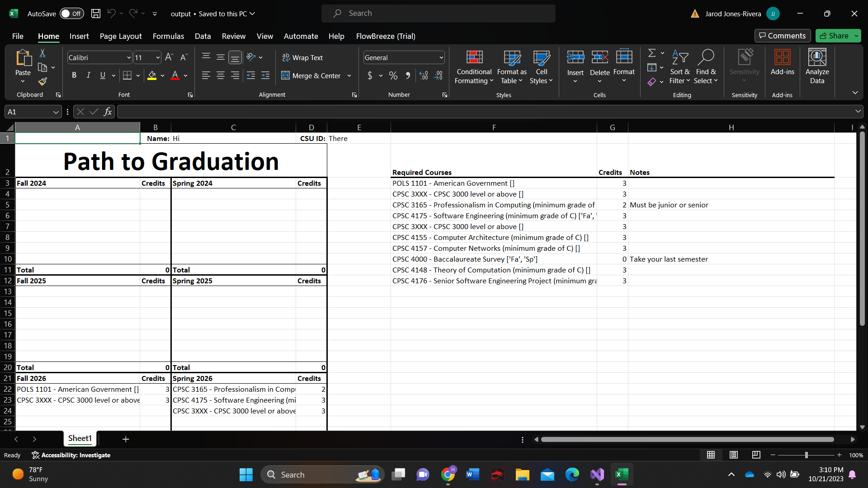Toggle Align Left

coord(206,75)
